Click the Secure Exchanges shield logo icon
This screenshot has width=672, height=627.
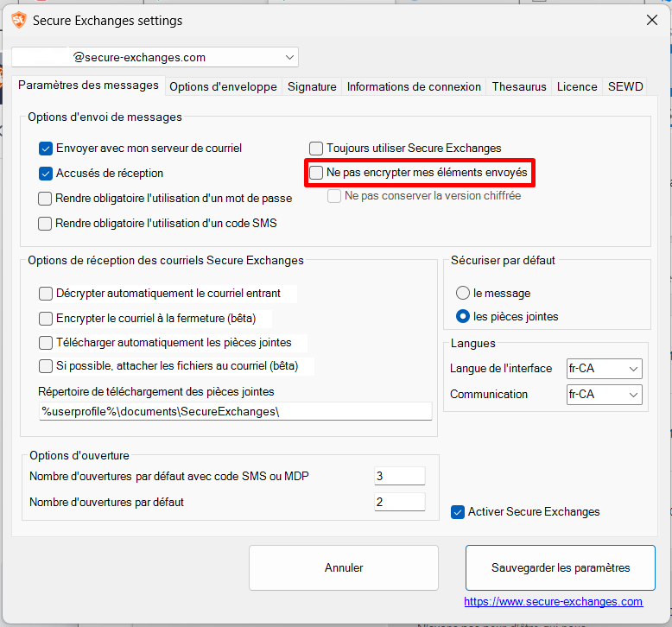coord(18,20)
